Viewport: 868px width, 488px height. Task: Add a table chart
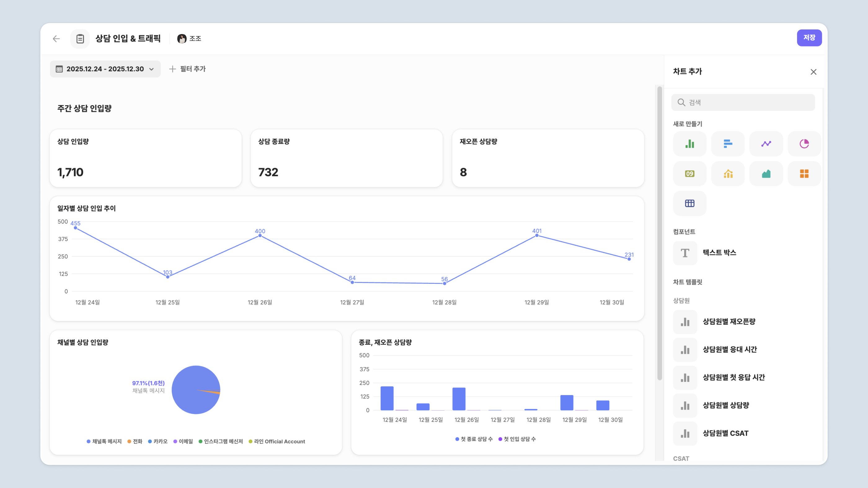(689, 204)
